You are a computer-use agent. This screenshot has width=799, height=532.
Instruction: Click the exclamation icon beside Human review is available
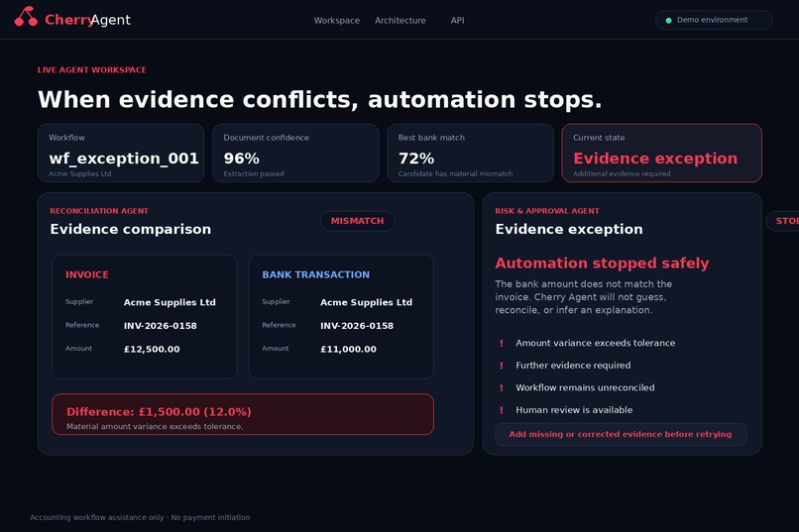(x=502, y=410)
